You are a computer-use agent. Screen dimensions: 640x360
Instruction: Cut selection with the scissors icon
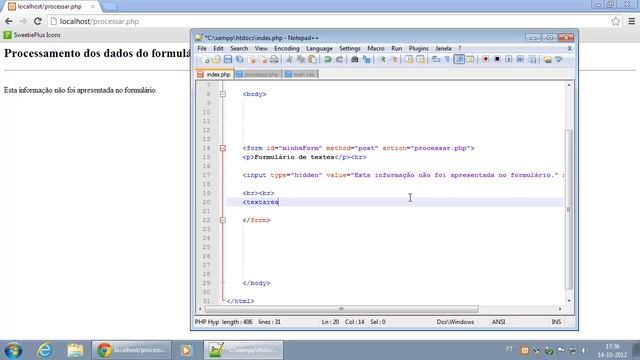(x=289, y=60)
